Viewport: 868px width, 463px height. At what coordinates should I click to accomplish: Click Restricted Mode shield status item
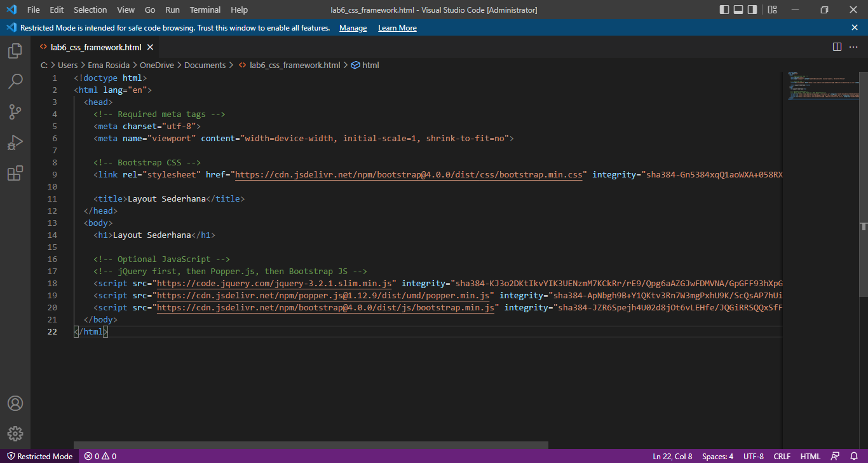(x=39, y=456)
